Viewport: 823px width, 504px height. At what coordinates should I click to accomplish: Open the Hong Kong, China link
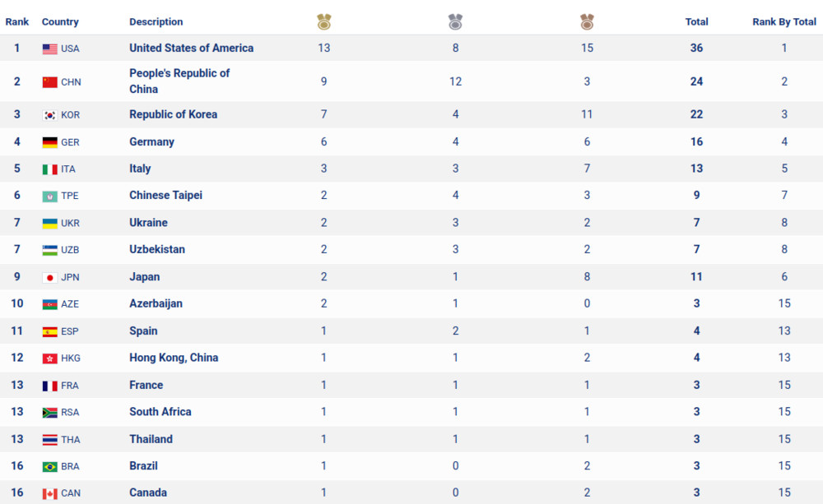point(174,358)
